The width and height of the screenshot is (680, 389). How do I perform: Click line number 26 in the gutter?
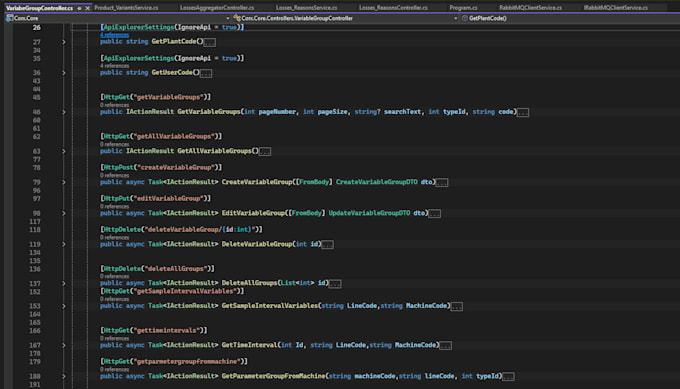point(36,27)
